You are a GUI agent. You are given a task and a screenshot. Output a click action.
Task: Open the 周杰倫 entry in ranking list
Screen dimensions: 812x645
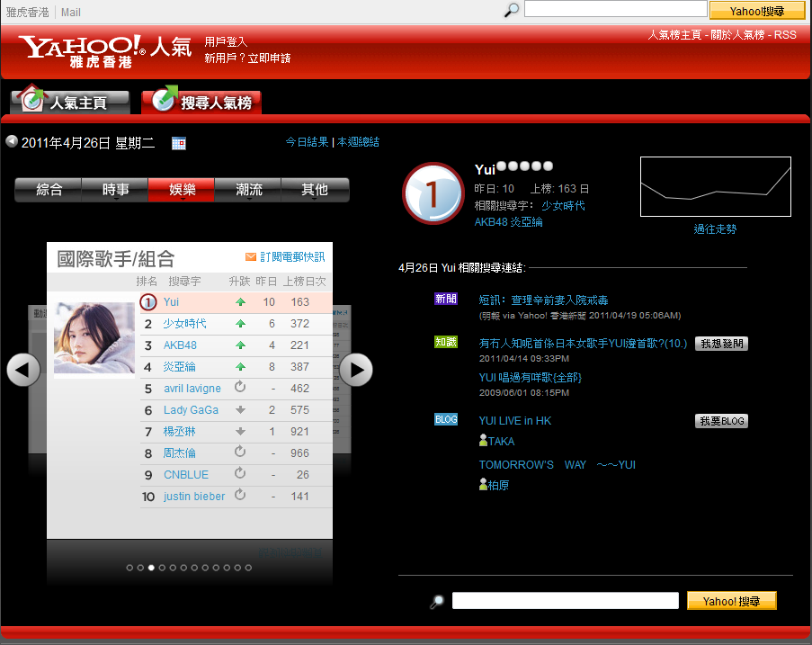[180, 452]
